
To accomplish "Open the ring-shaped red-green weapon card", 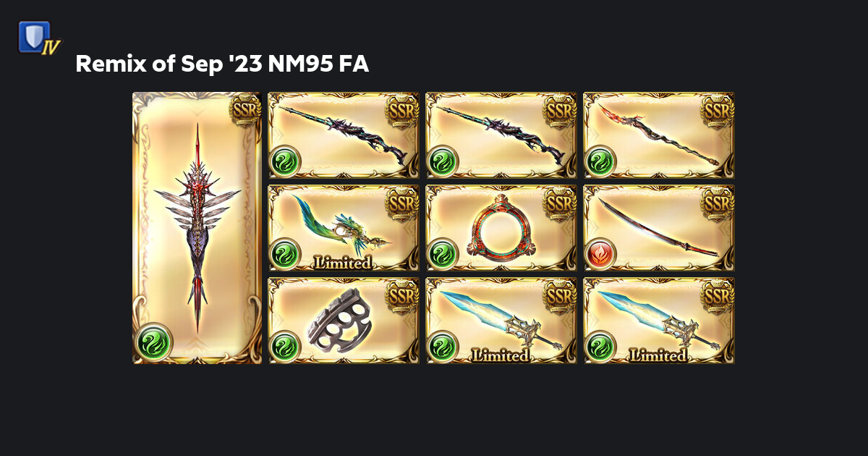I will pyautogui.click(x=501, y=228).
